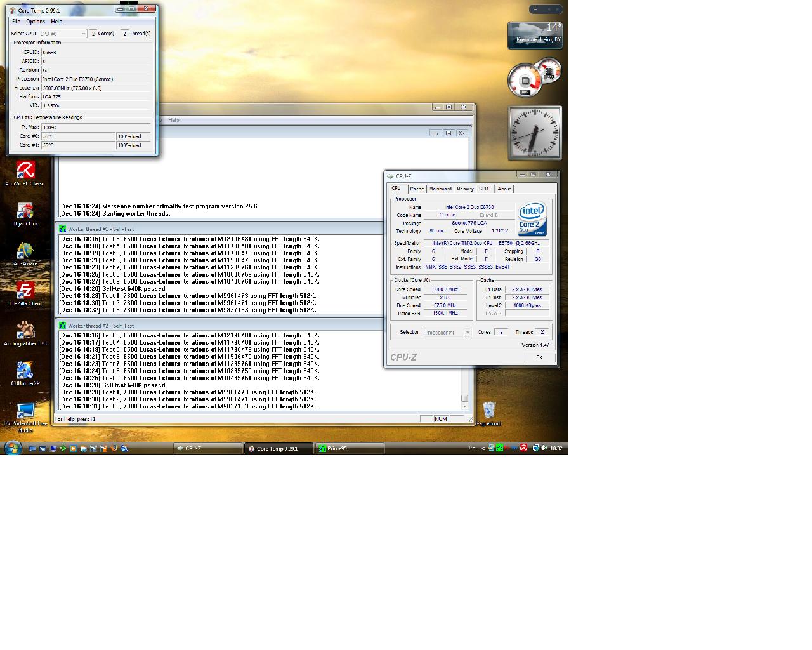Switch to the Cache tab in CPU-Z

[x=417, y=189]
